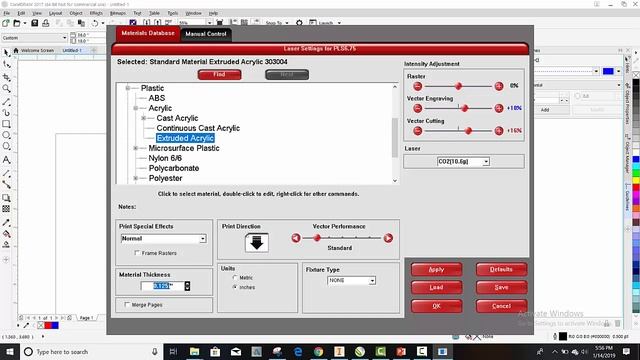This screenshot has width=640, height=360.
Task: Select Inches units radio button
Action: (x=235, y=287)
